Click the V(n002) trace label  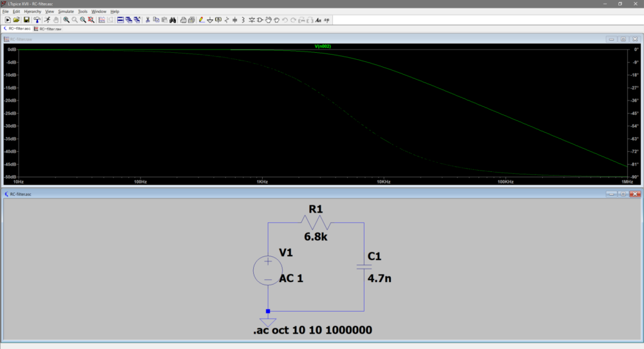pyautogui.click(x=323, y=46)
